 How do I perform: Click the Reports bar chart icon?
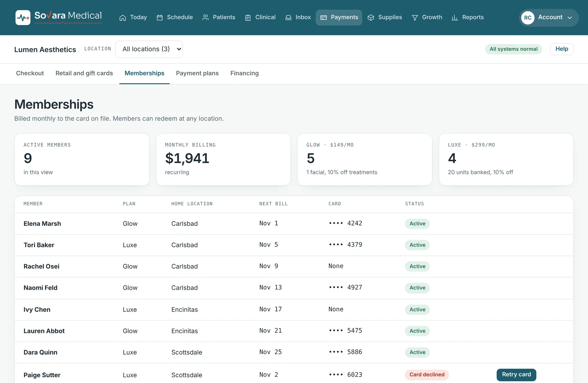tap(455, 18)
